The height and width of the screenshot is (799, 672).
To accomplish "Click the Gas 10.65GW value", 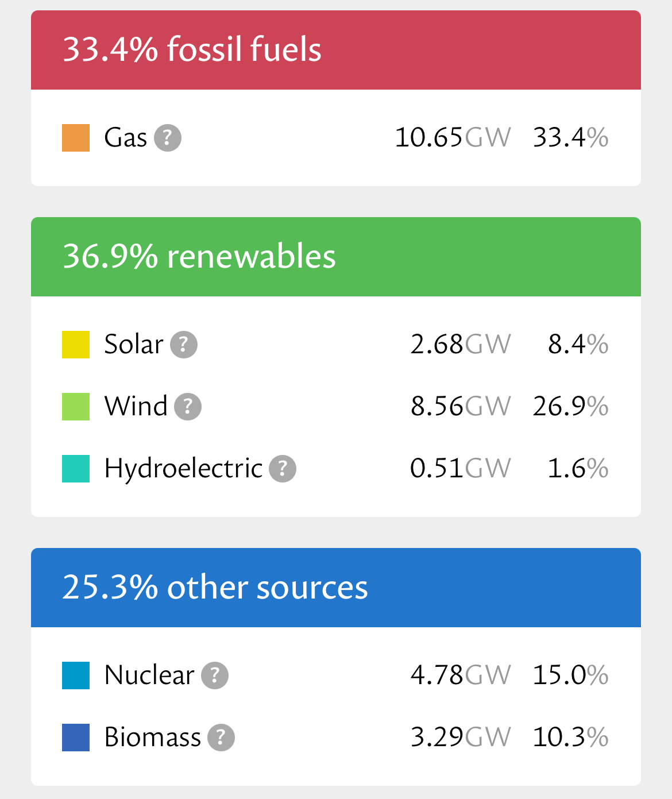I will pos(453,138).
